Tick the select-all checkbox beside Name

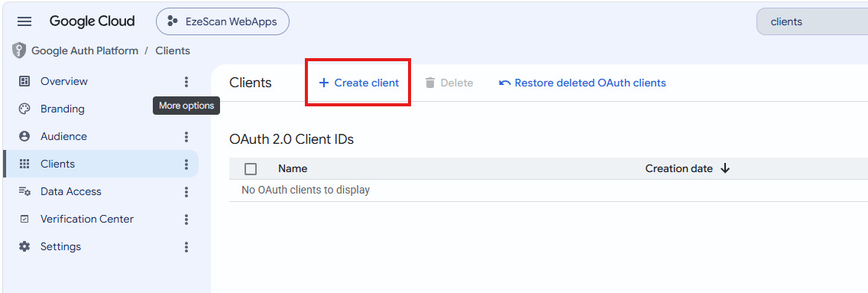(251, 169)
